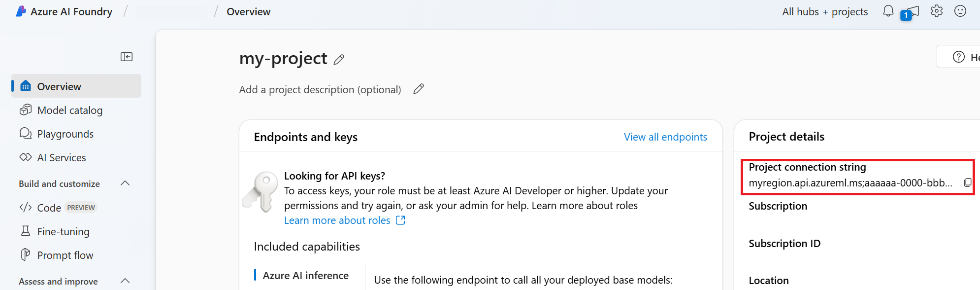Open the notifications bell

[888, 11]
